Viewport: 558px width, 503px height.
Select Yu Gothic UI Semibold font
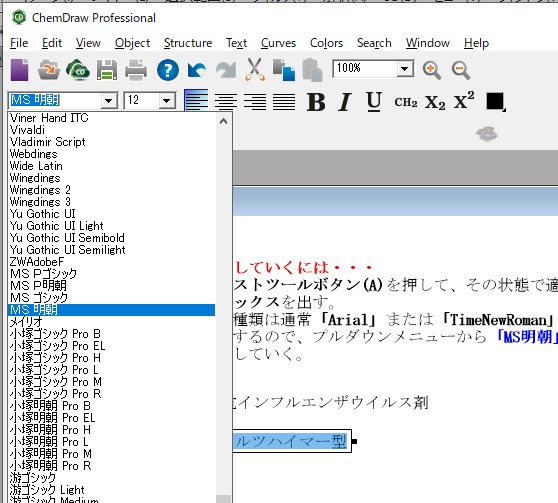coord(112,238)
